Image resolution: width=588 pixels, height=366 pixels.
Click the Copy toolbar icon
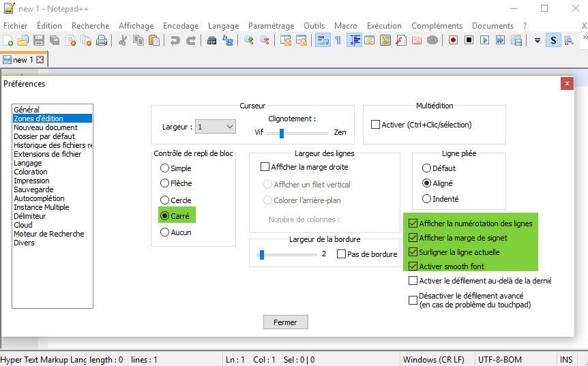tap(138, 40)
